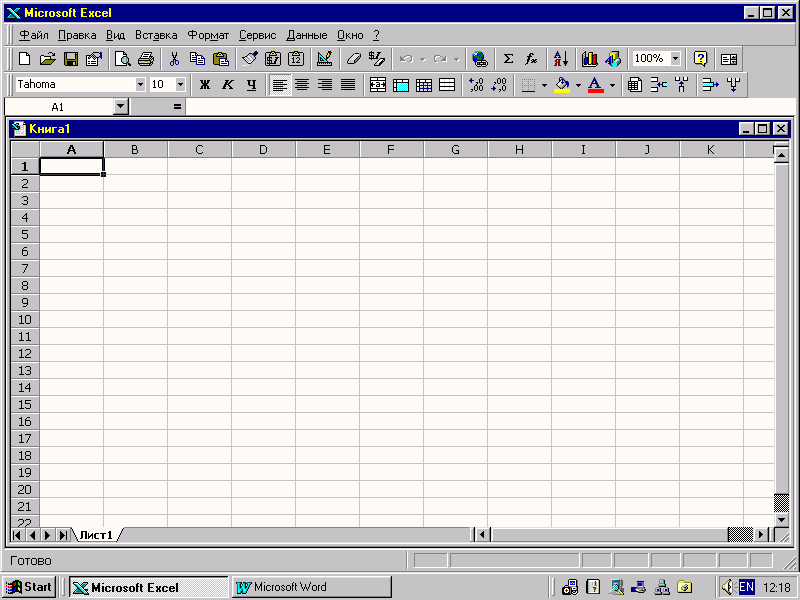Image resolution: width=800 pixels, height=600 pixels.
Task: Open the font color dropdown arrow
Action: click(612, 85)
